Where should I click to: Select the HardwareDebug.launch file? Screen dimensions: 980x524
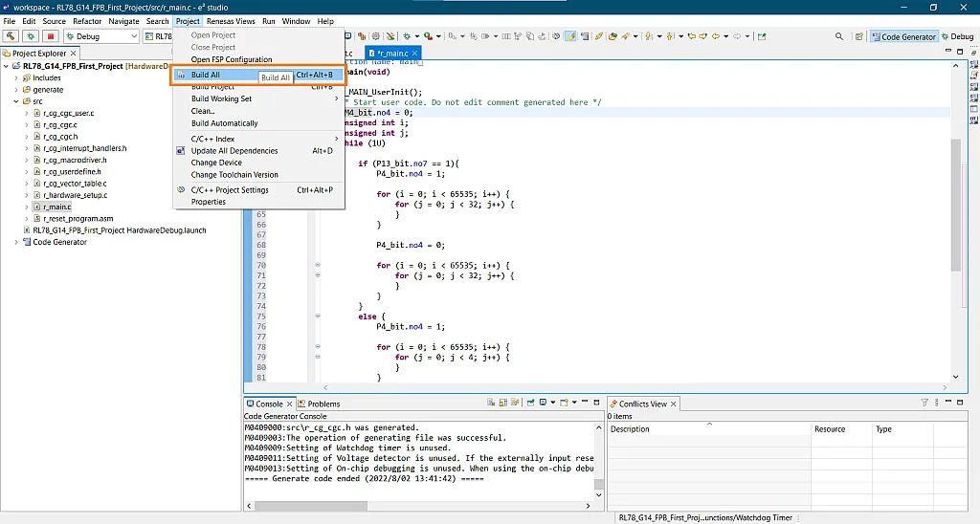(x=119, y=230)
